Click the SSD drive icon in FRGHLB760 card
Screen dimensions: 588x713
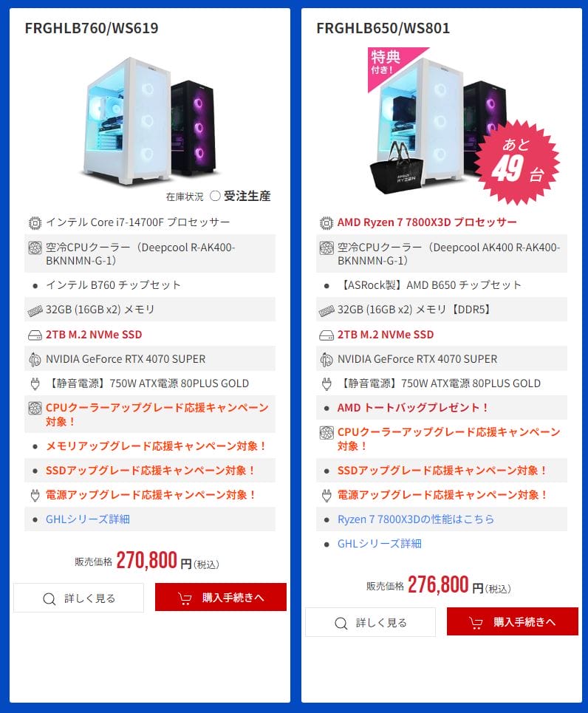coord(35,335)
